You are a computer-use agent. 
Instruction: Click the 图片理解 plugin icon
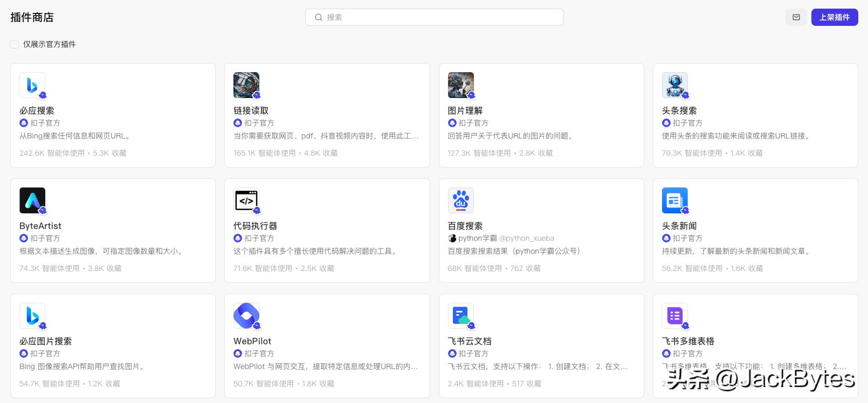point(461,85)
